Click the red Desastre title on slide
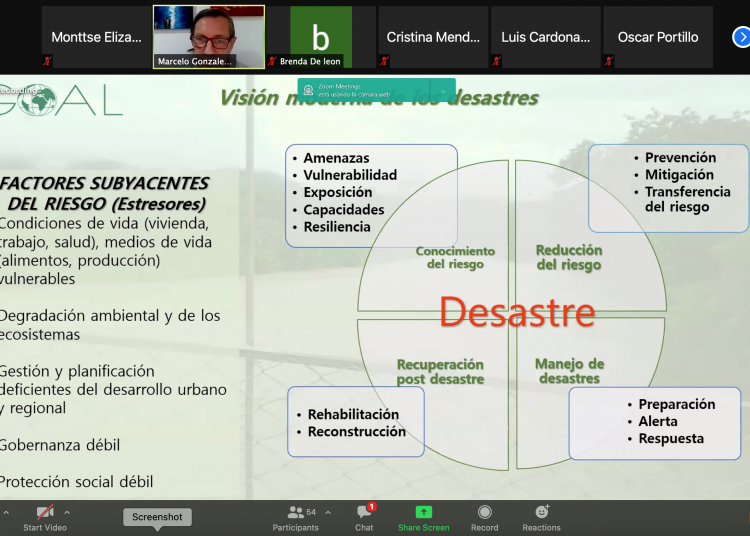The height and width of the screenshot is (536, 750). click(516, 312)
